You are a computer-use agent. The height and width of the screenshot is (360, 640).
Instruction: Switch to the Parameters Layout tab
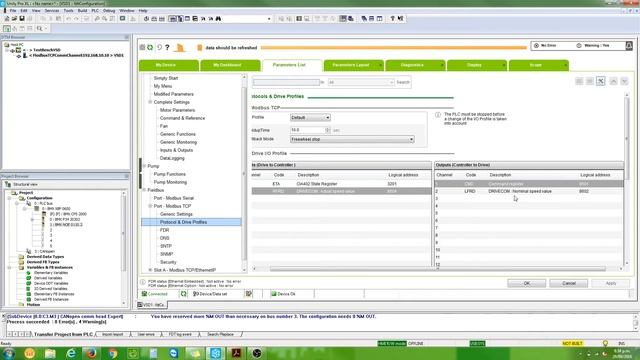pyautogui.click(x=353, y=65)
